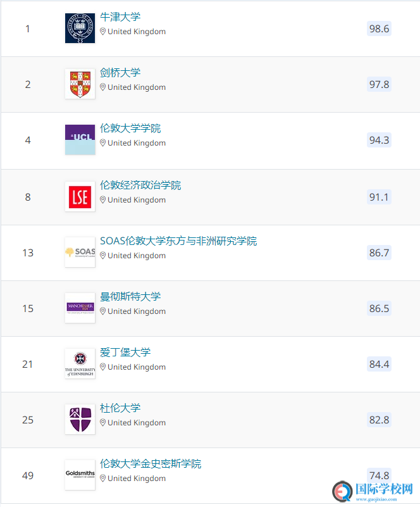Click the score 86.5 badge
The image size is (420, 507).
[379, 308]
